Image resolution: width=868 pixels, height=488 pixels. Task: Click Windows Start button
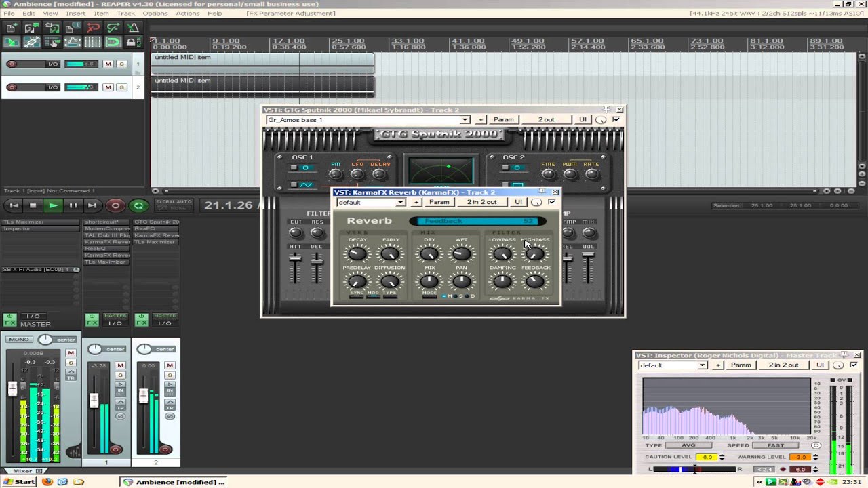(18, 482)
